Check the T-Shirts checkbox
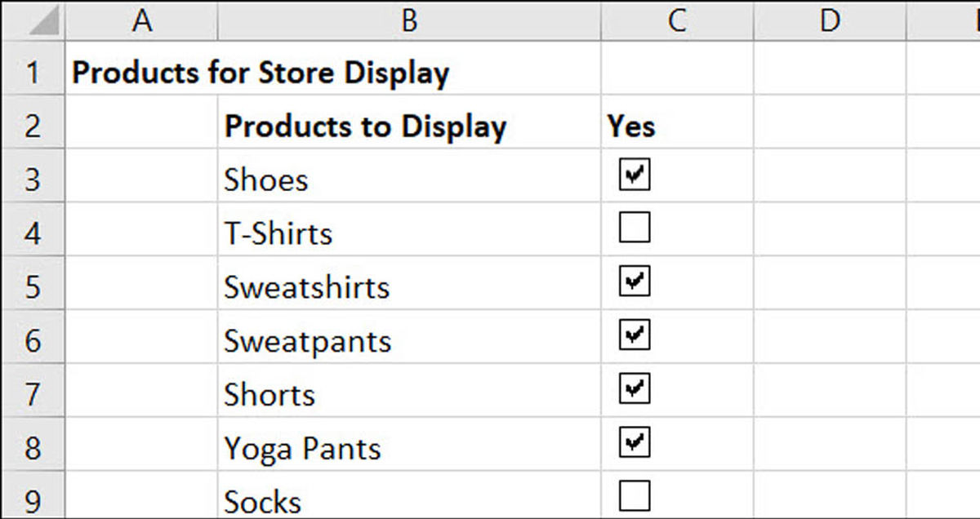Image resolution: width=980 pixels, height=519 pixels. point(635,228)
